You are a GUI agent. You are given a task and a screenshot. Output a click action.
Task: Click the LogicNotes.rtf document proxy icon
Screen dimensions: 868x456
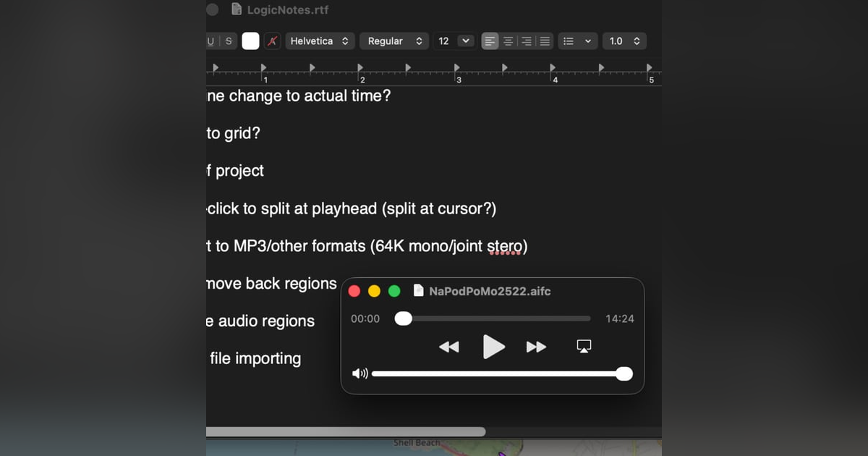click(236, 9)
